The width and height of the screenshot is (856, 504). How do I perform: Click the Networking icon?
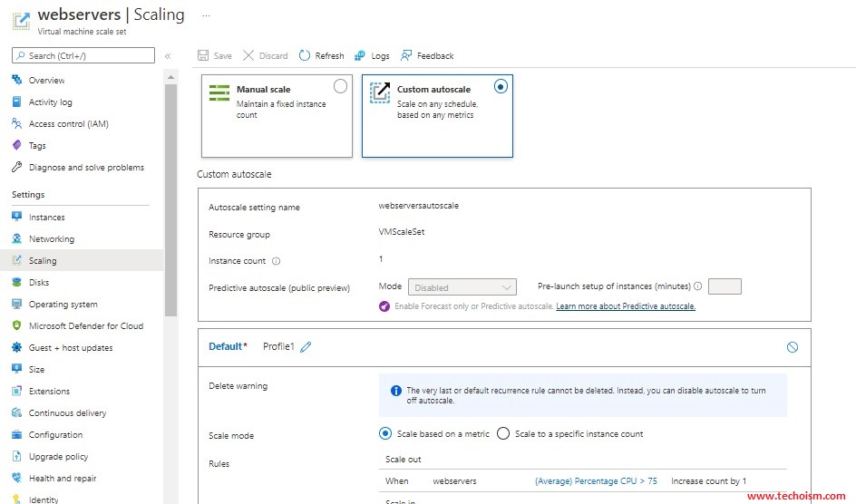click(x=17, y=238)
